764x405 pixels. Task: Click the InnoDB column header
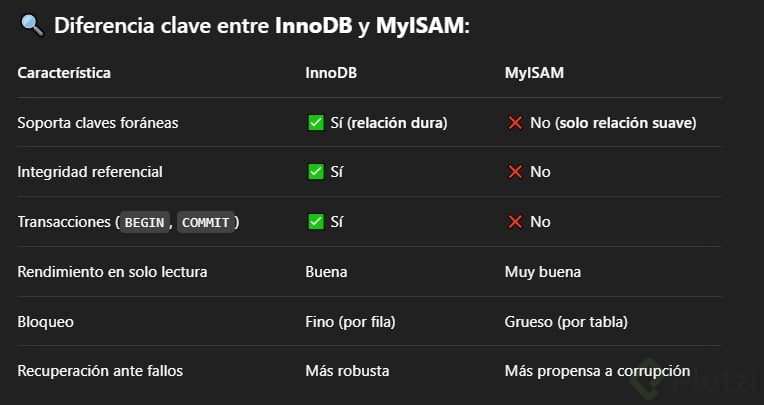point(331,73)
